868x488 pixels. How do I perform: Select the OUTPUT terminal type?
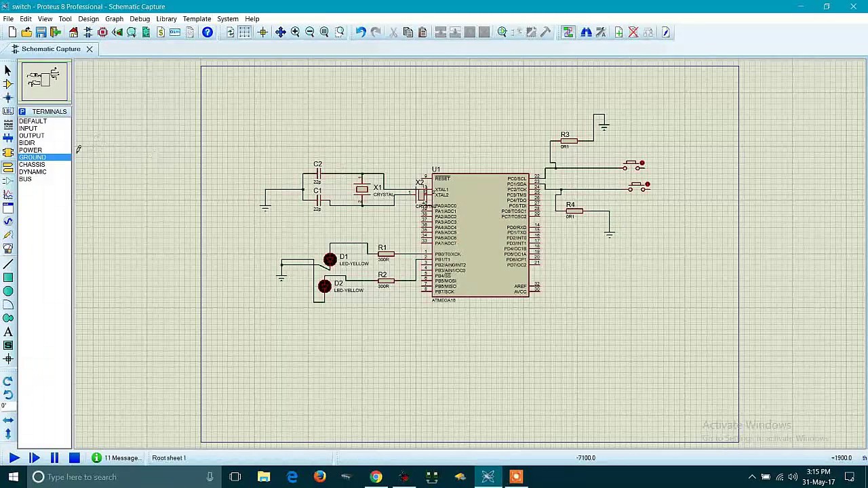pos(31,136)
